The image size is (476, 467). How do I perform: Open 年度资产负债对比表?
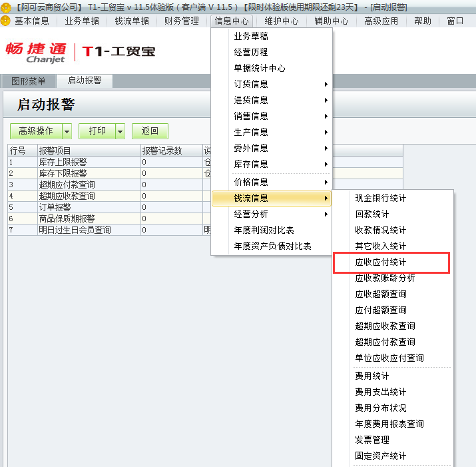(x=272, y=246)
